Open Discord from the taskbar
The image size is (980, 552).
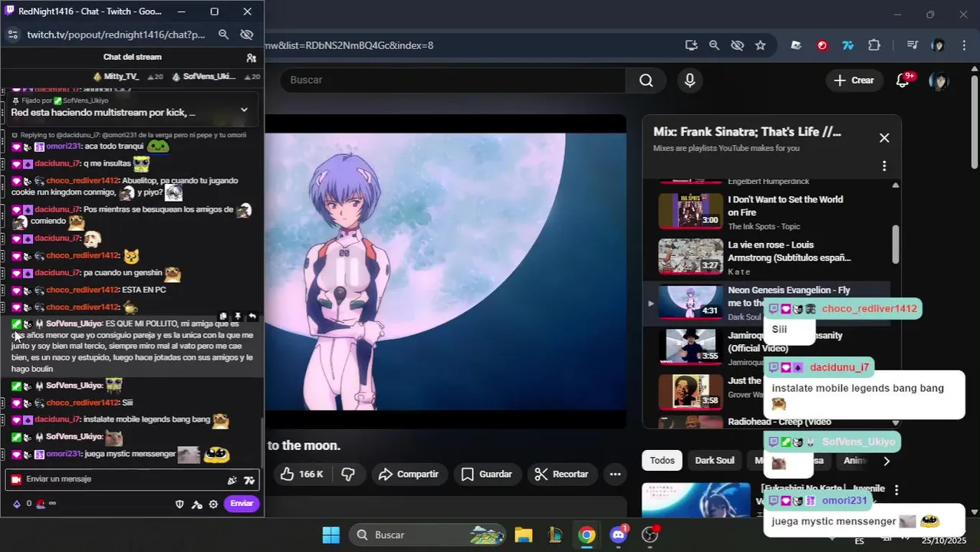pos(618,534)
